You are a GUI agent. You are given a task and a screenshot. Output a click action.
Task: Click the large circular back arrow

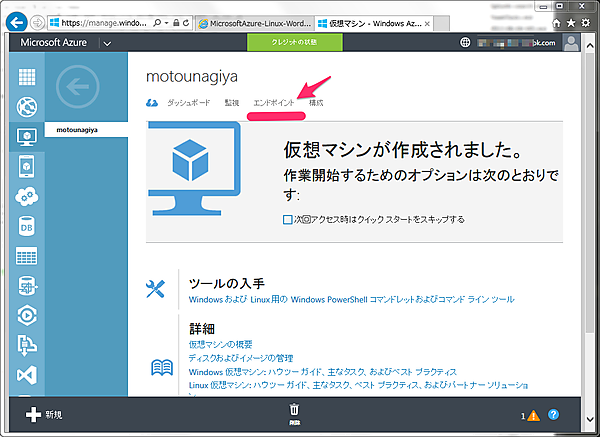point(78,87)
